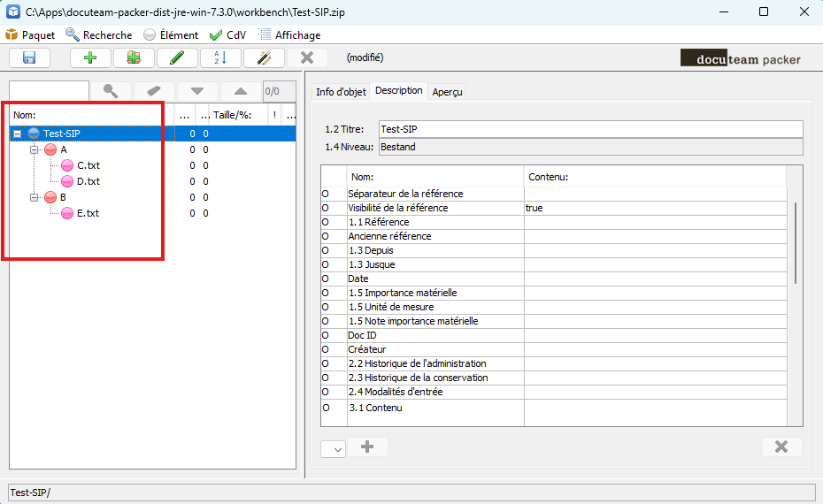Click the Test-SIP/ path in status bar

click(30, 493)
